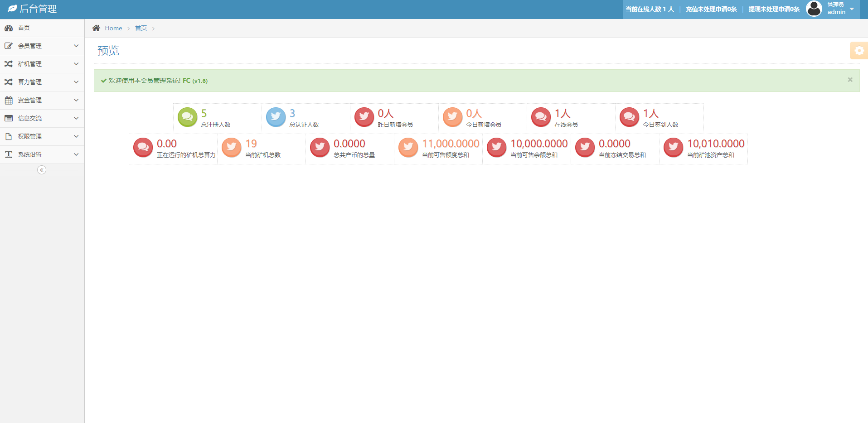The image size is (868, 423).
Task: Click the red 当前矿池资产总和 icon
Action: [673, 147]
